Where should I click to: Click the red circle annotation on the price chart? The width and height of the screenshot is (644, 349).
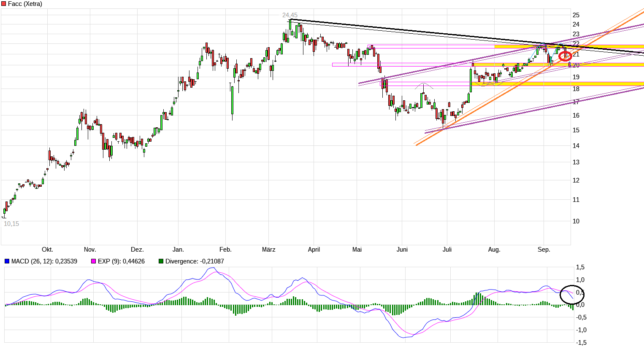[565, 56]
